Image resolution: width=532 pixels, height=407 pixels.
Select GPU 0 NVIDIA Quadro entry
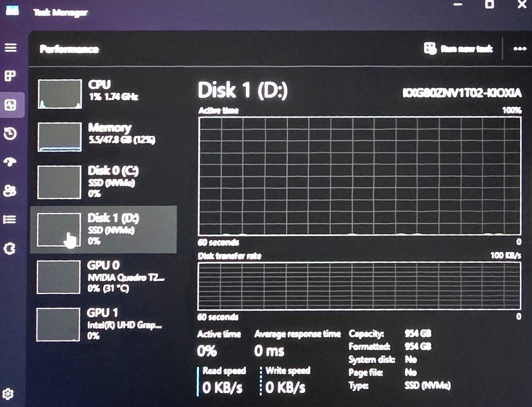click(x=104, y=277)
